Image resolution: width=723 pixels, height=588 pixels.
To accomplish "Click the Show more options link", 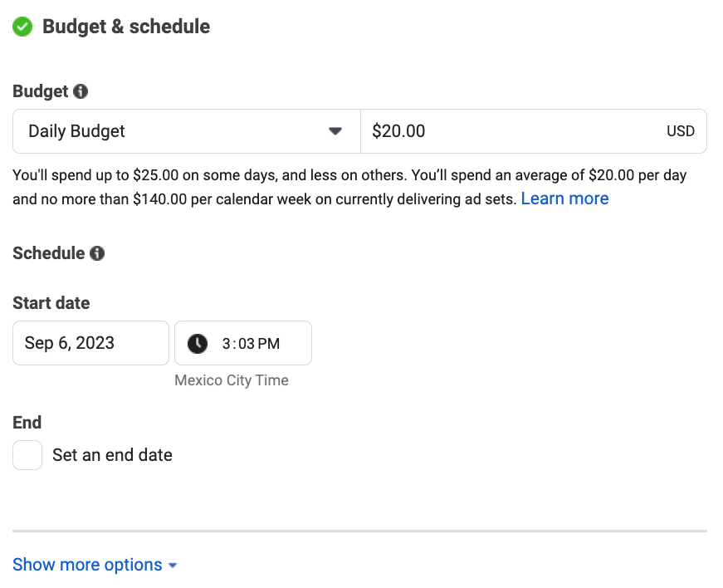I will coord(87,565).
